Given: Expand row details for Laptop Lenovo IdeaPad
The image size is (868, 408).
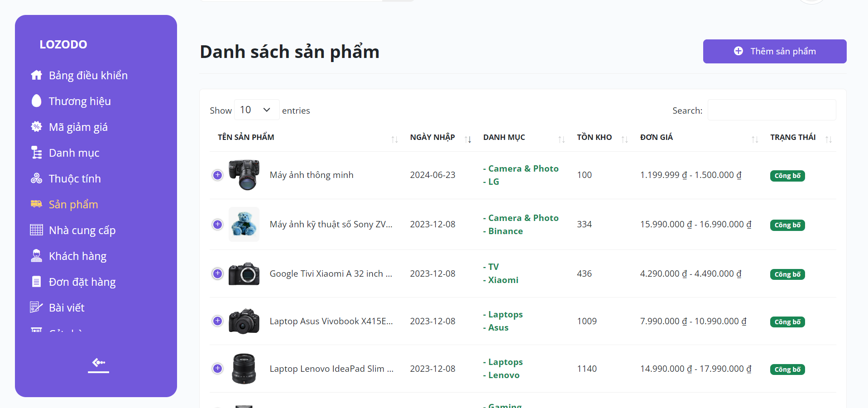Looking at the screenshot, I should pyautogui.click(x=218, y=369).
